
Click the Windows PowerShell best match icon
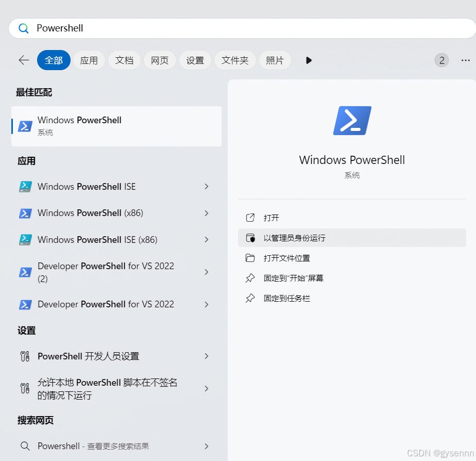tap(25, 126)
